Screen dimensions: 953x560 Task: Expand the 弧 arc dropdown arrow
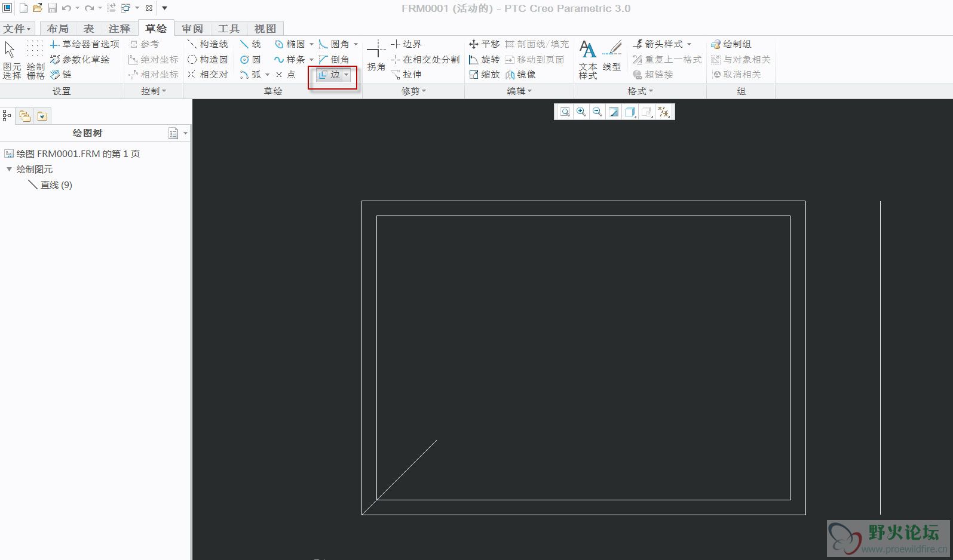click(268, 75)
